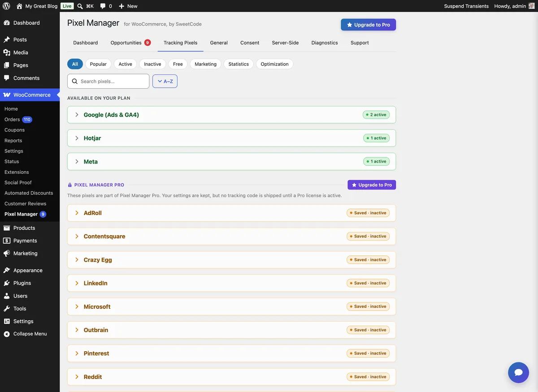Image resolution: width=538 pixels, height=392 pixels.
Task: Switch to the General tab
Action: coord(219,43)
